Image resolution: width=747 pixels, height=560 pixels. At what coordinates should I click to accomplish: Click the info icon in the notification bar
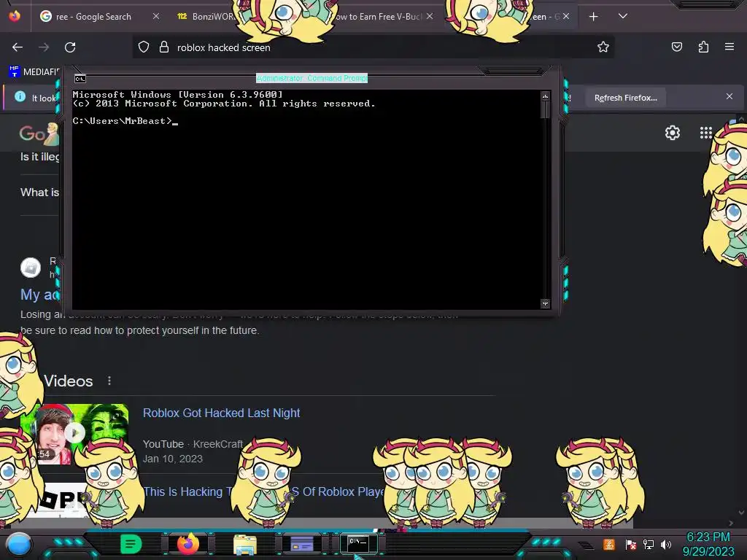pyautogui.click(x=20, y=97)
